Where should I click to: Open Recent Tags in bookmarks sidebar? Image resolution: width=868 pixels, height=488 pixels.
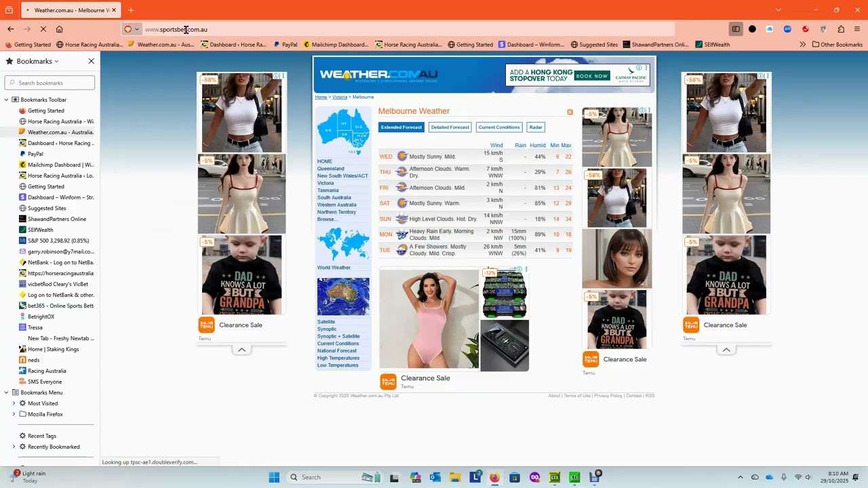point(42,436)
